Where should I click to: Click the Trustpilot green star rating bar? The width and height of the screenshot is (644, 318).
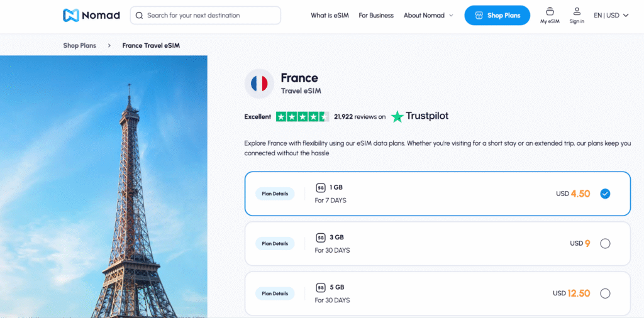(x=302, y=116)
